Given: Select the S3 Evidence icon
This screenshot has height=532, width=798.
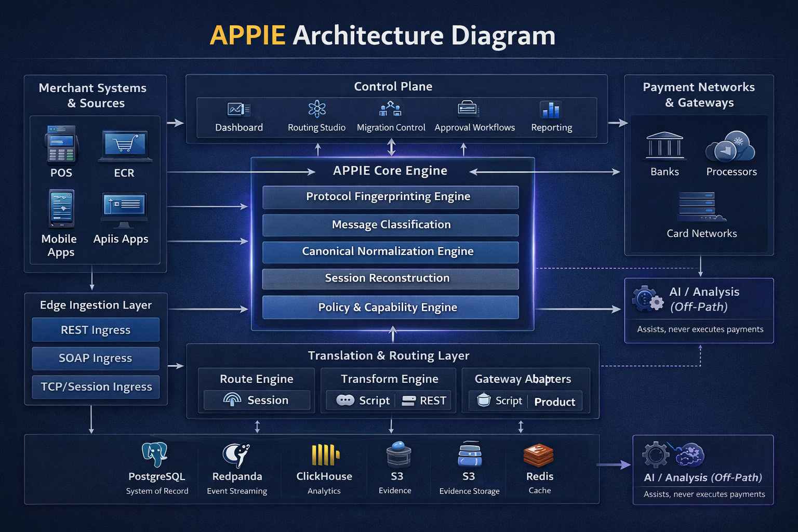Looking at the screenshot, I should click(x=398, y=454).
